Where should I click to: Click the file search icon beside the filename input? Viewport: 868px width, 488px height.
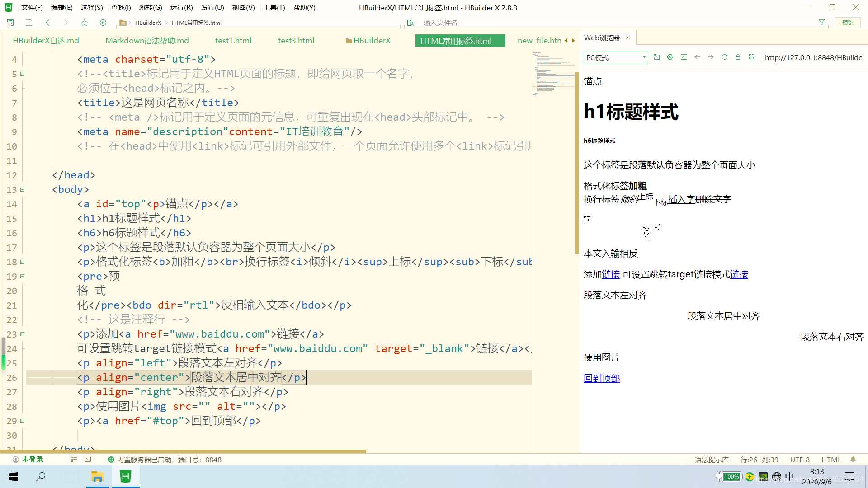[410, 23]
